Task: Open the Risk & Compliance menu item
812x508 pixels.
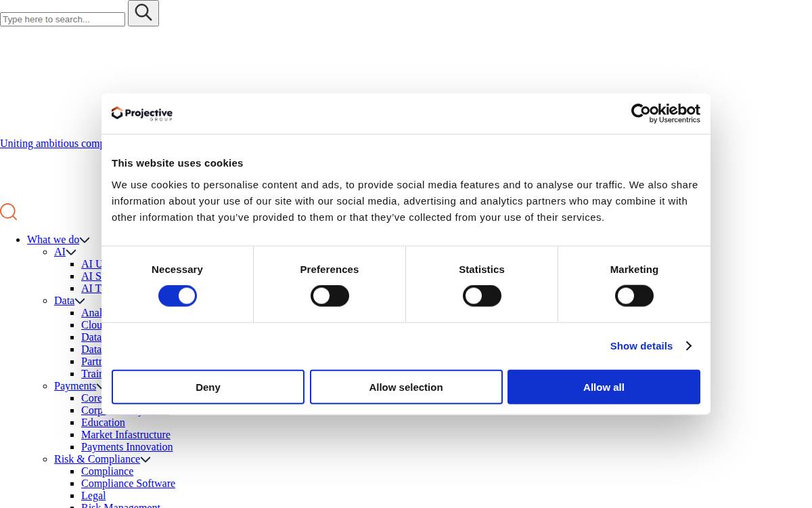Action: click(97, 459)
